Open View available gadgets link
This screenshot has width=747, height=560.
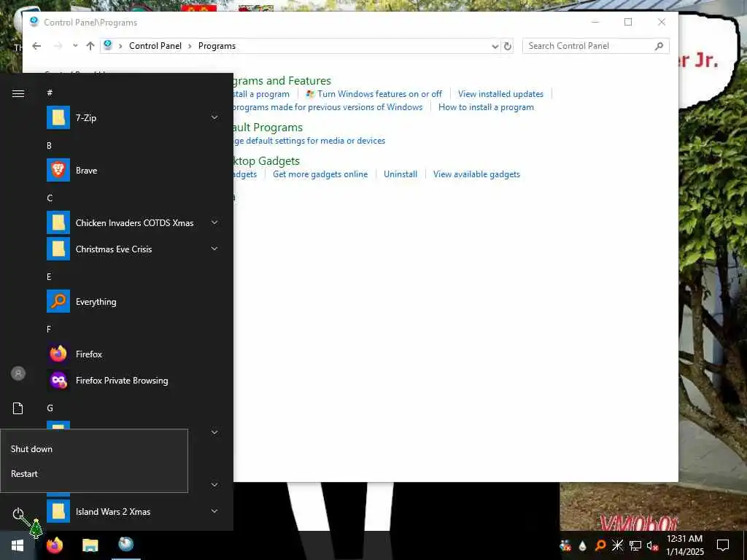point(476,174)
